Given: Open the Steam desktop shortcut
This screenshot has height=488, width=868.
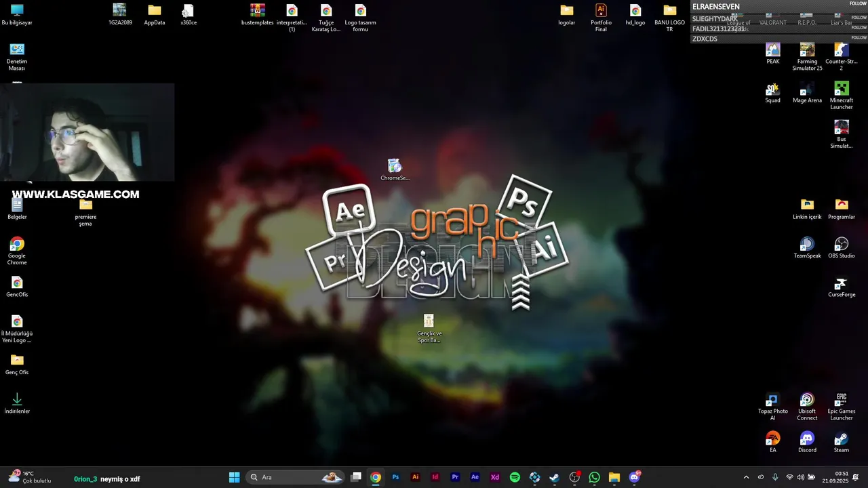Looking at the screenshot, I should coord(842,442).
